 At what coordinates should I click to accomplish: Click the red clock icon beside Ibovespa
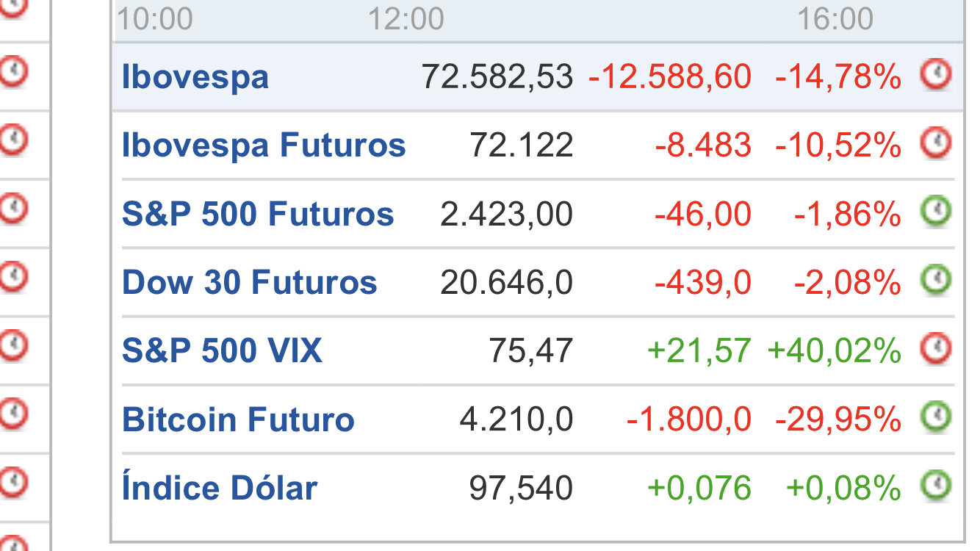tap(936, 74)
